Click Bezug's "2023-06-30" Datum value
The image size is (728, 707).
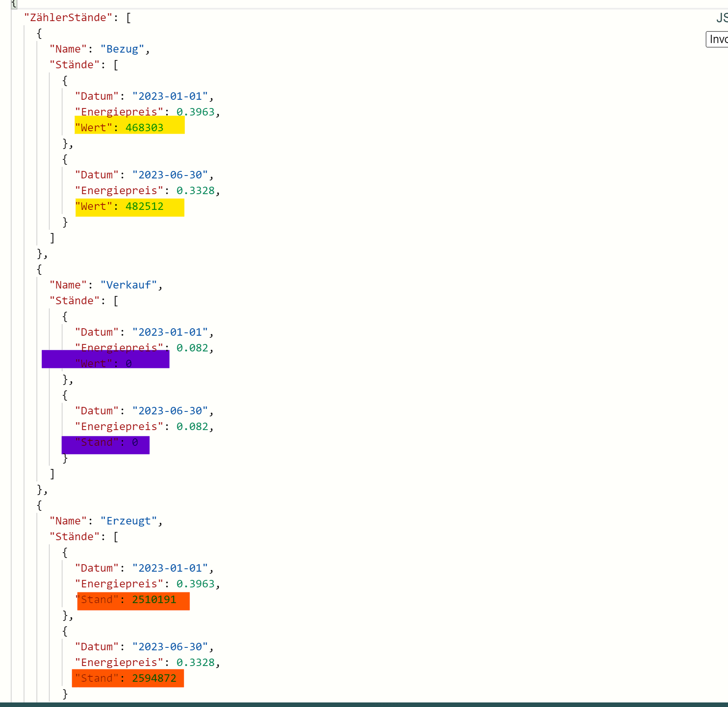170,175
